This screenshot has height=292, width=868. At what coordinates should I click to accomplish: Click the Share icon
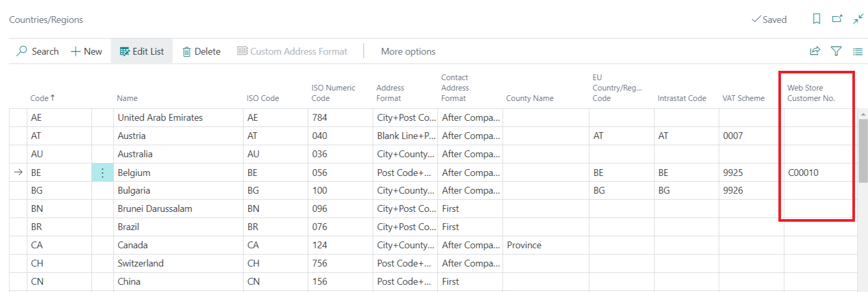point(815,51)
